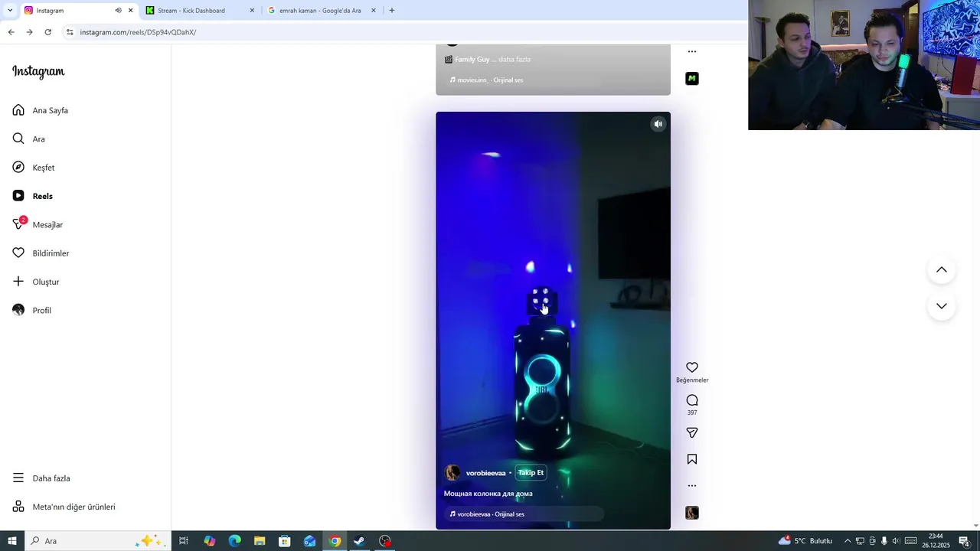Reload the Instagram page

coord(47,32)
